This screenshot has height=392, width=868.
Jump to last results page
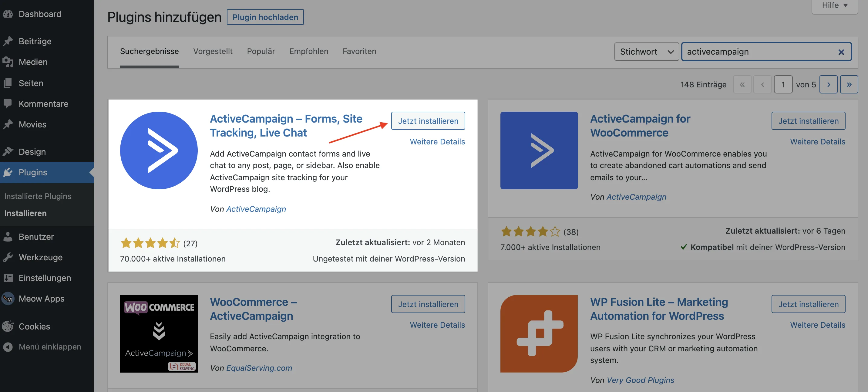[x=849, y=84]
